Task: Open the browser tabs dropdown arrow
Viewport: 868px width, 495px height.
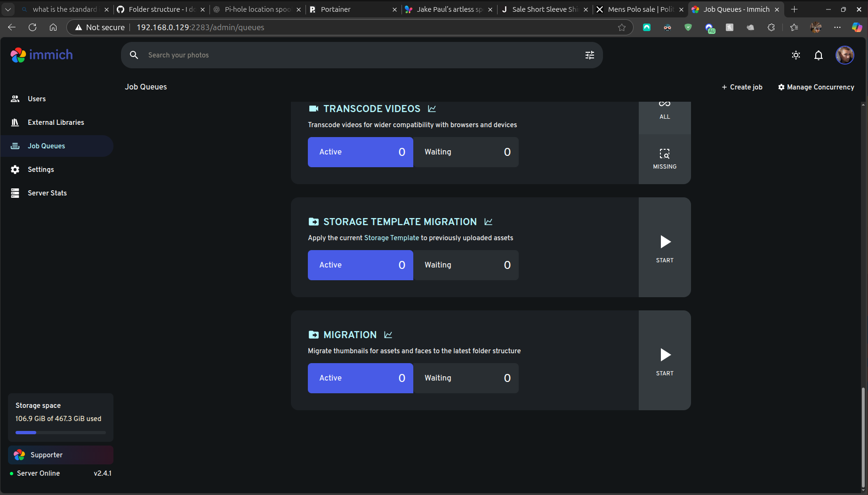Action: (8, 9)
